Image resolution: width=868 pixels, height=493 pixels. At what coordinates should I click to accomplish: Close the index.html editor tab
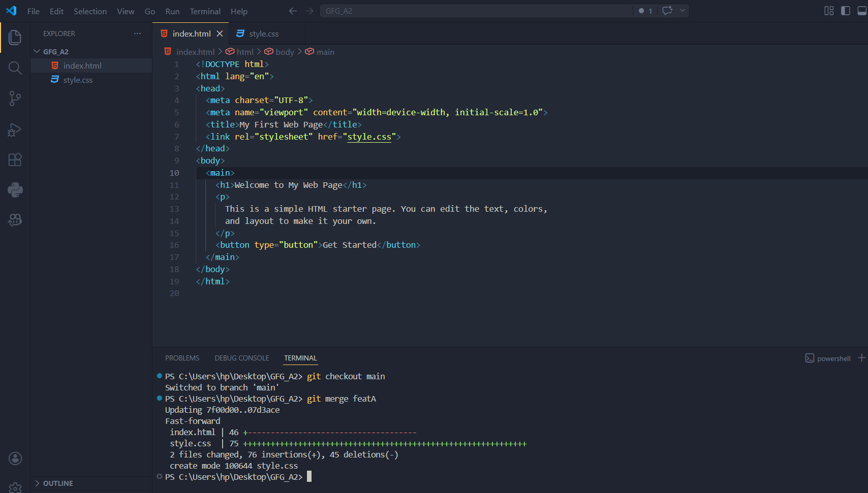[x=220, y=34]
